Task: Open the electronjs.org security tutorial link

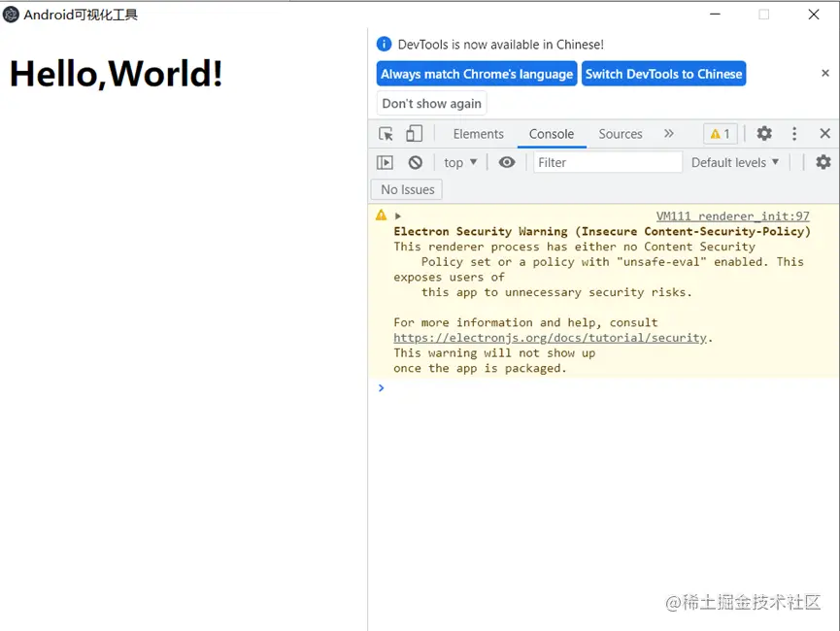Action: pos(551,338)
